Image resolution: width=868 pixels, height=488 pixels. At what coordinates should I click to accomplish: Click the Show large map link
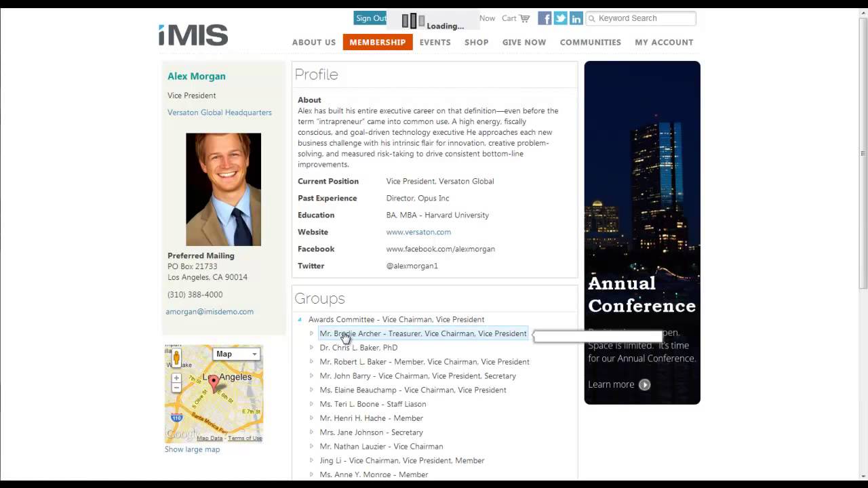coord(192,449)
